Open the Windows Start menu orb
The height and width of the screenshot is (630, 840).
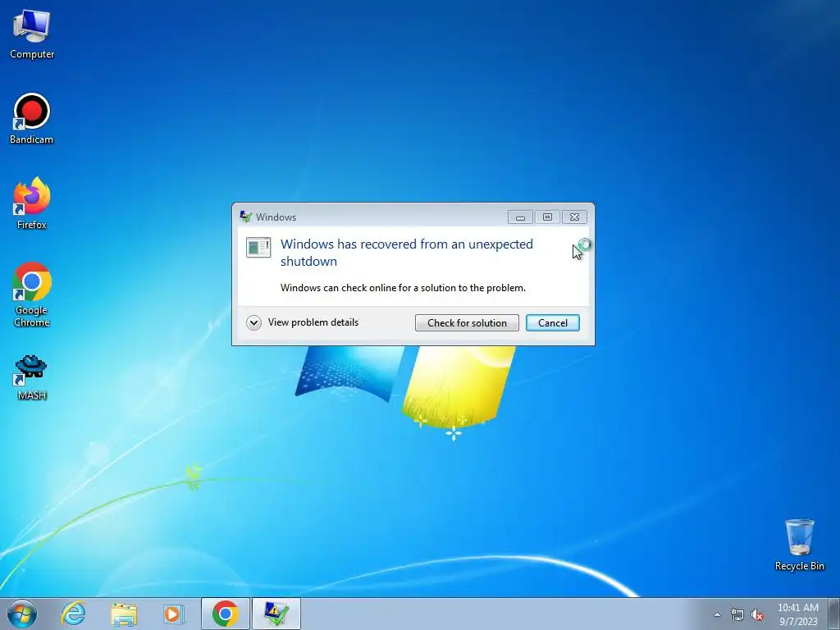(x=22, y=614)
